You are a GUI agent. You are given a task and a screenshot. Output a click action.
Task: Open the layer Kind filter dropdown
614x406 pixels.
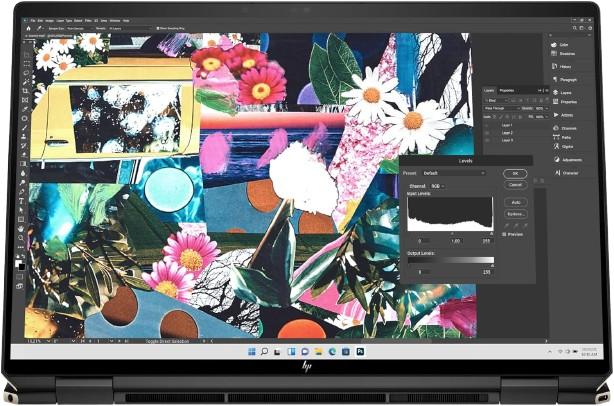[x=496, y=101]
